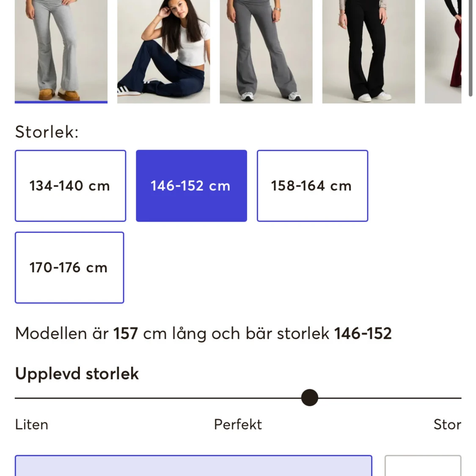Select the dark grey pants thumbnail
This screenshot has width=476, height=476.
[x=266, y=51]
